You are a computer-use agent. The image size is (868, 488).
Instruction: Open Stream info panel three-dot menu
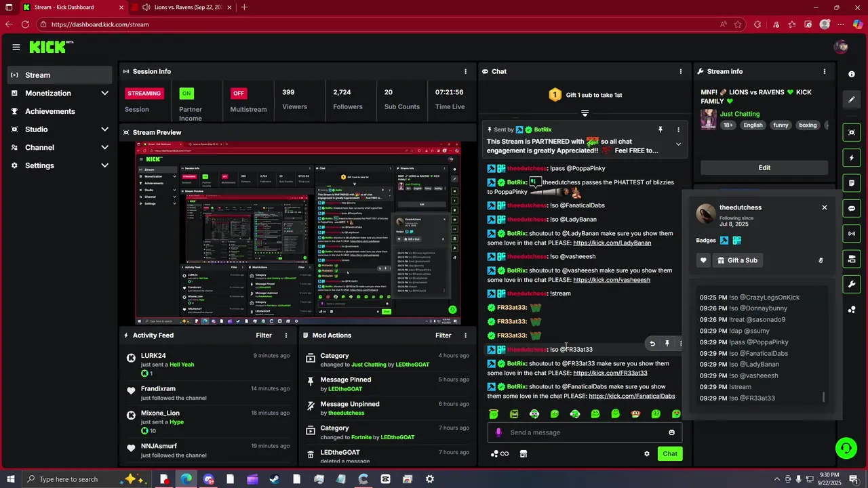click(x=825, y=71)
